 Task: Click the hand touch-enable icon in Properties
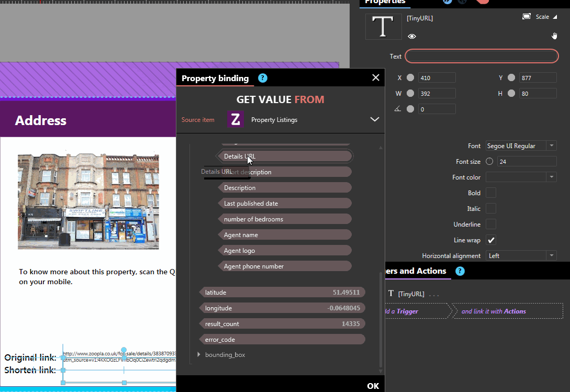click(x=554, y=36)
